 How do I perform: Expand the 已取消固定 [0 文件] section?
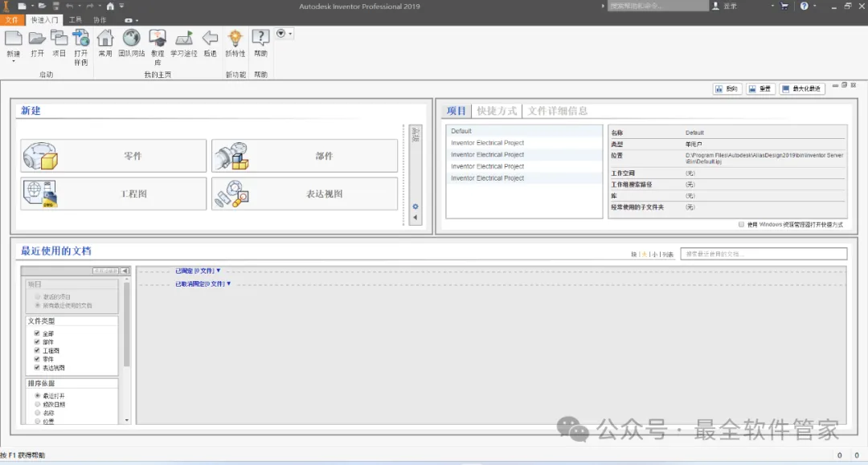pos(203,283)
